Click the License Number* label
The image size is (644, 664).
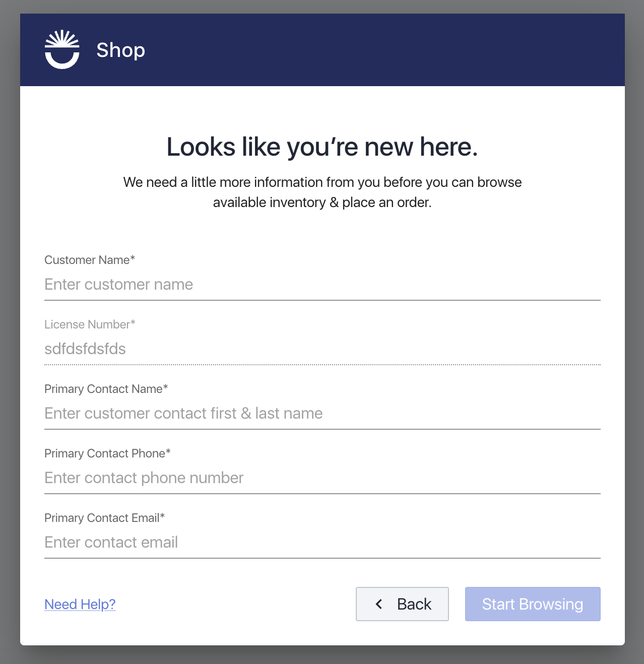90,324
